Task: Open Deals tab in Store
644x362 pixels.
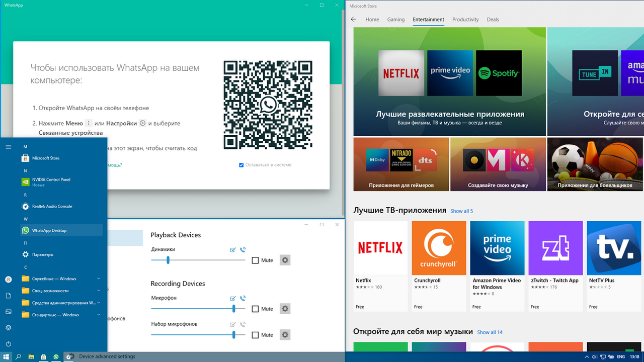Action: coord(493,20)
